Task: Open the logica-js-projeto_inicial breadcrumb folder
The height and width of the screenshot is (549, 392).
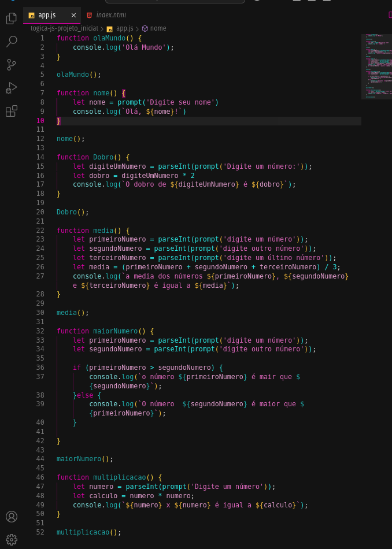Action: [x=64, y=28]
